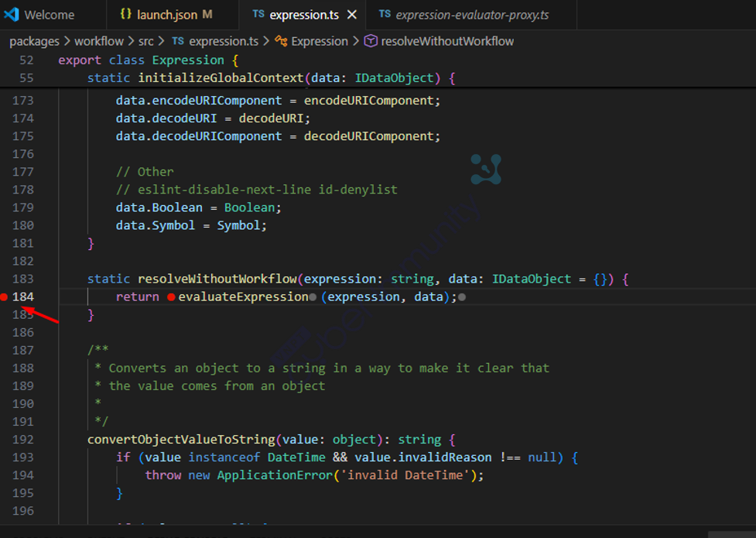Click the workflow breadcrumb

99,42
